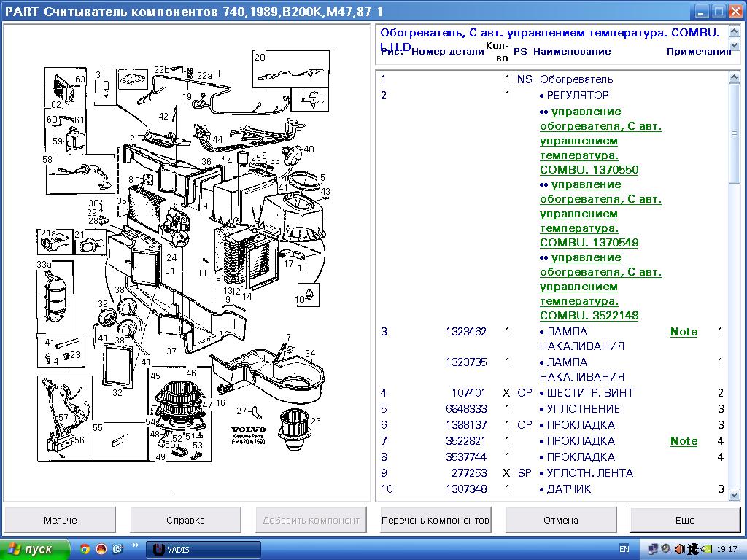The height and width of the screenshot is (560, 747).
Task: Click the 'Перечень компонентов' button
Action: point(436,520)
